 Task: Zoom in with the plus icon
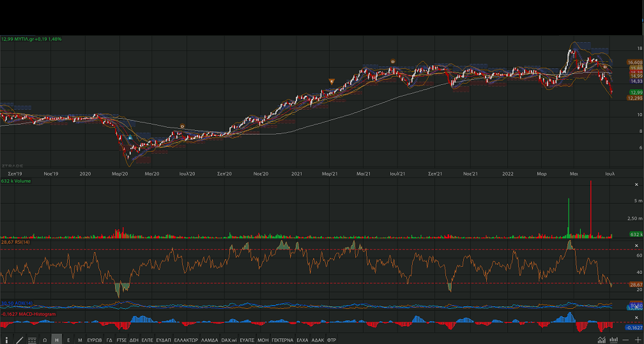point(638,340)
